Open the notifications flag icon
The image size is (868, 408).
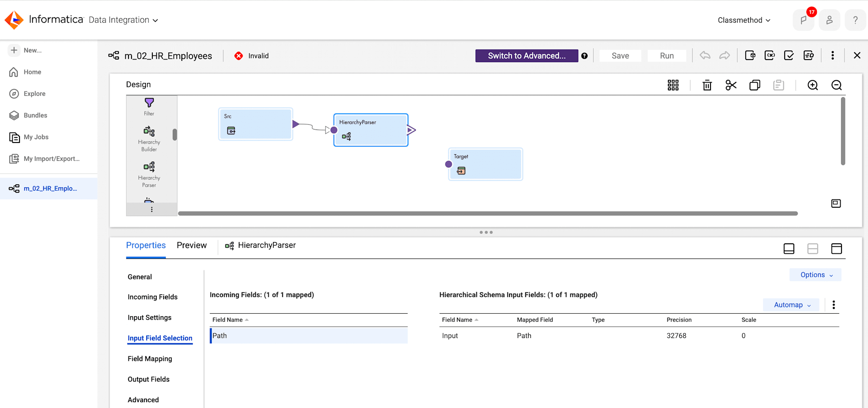803,20
